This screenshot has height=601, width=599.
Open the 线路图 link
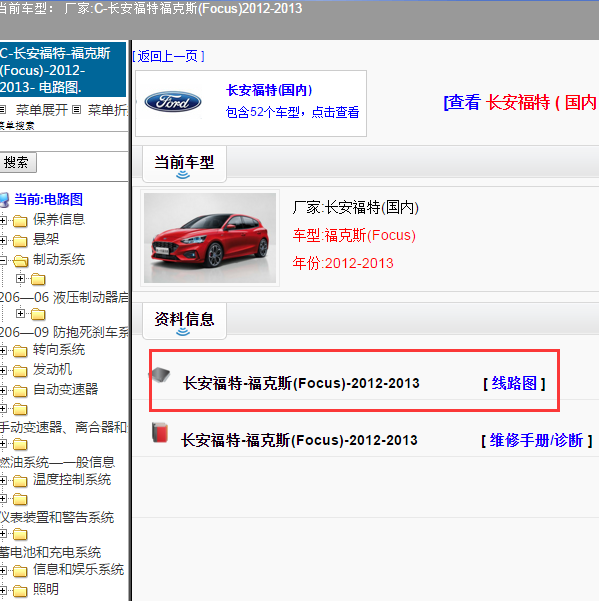(514, 383)
